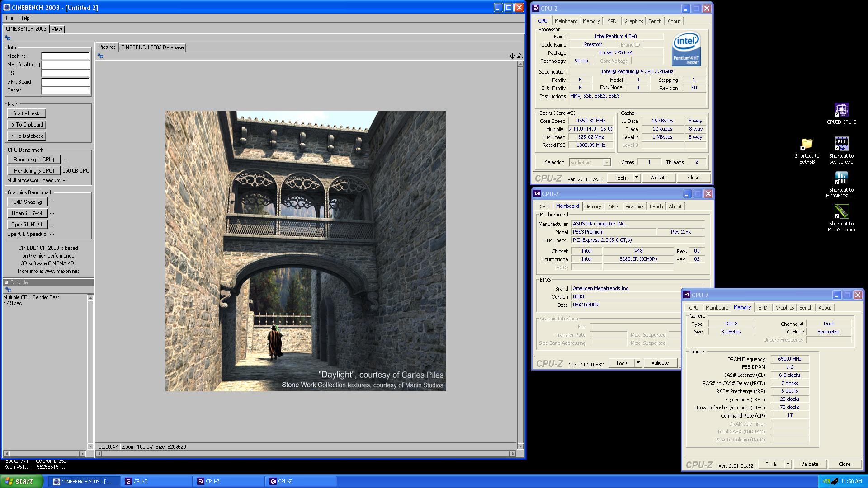Open the Graphics tab in the CPU window

[x=633, y=21]
